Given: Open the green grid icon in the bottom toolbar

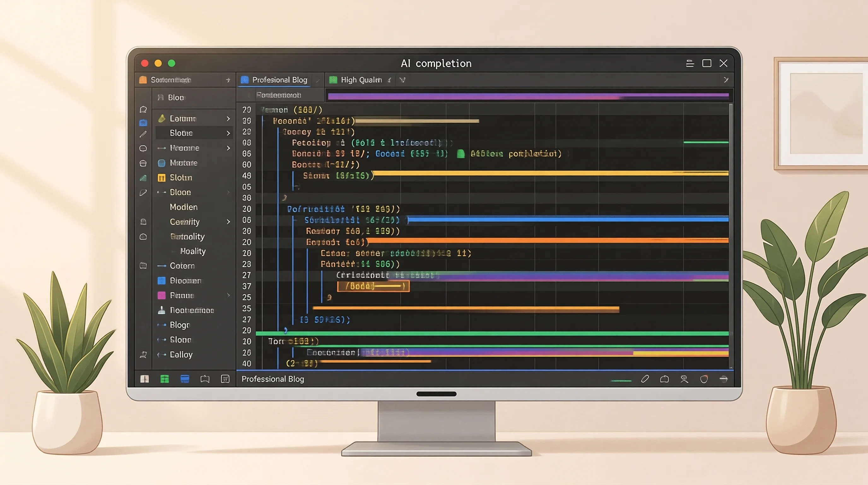Looking at the screenshot, I should pyautogui.click(x=164, y=379).
